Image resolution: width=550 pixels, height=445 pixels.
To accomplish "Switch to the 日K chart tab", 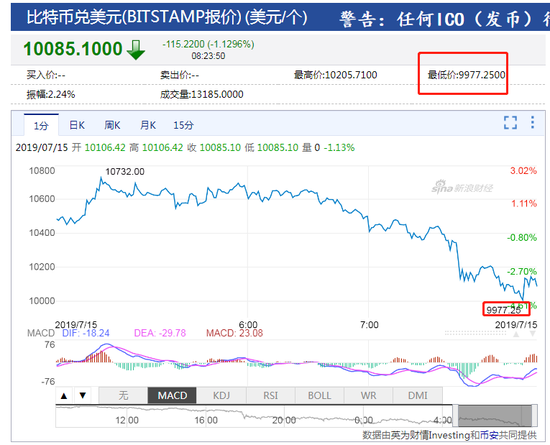I will pos(77,125).
